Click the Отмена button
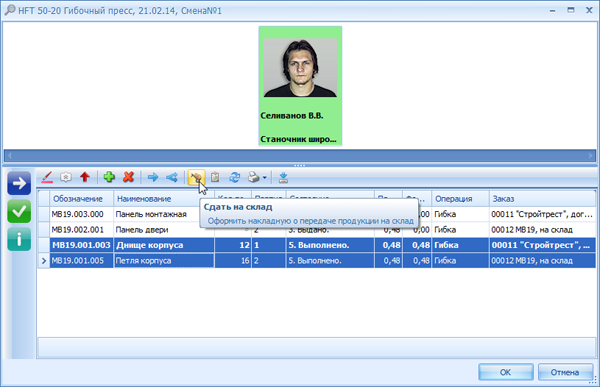This screenshot has width=600, height=387. coord(565,372)
